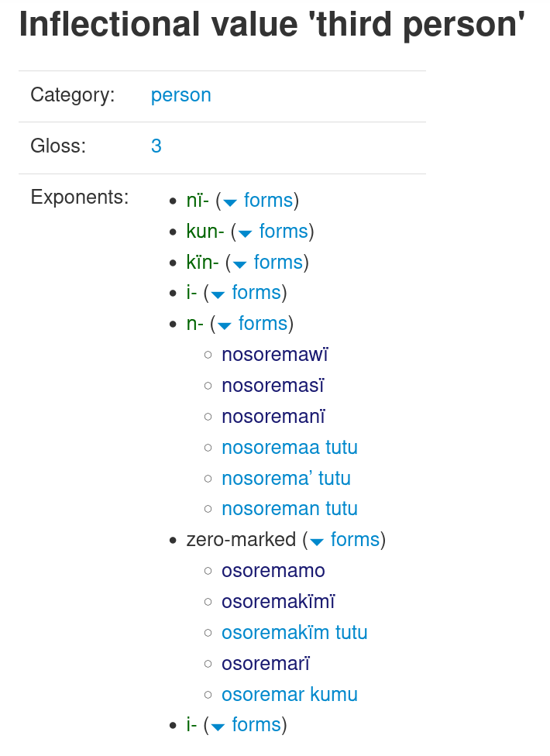Image resolution: width=550 pixels, height=756 pixels.
Task: Open the form 'nosoreman tutu'
Action: [x=290, y=509]
